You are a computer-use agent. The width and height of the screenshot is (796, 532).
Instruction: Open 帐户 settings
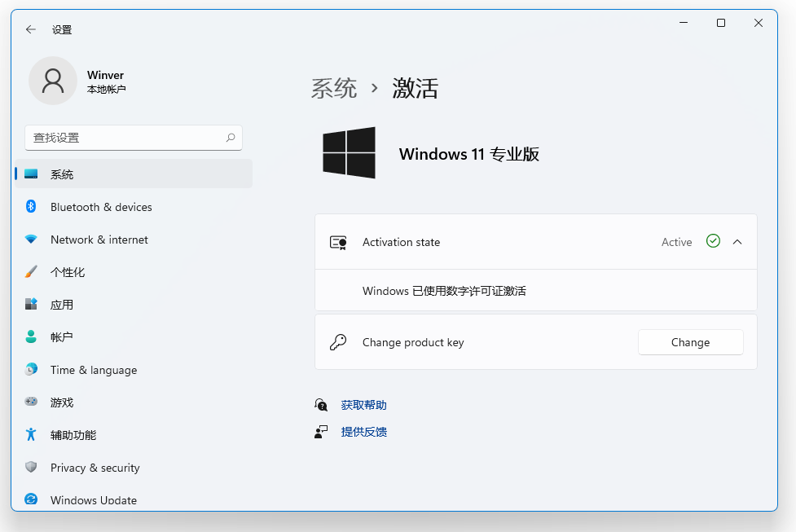[x=134, y=336]
